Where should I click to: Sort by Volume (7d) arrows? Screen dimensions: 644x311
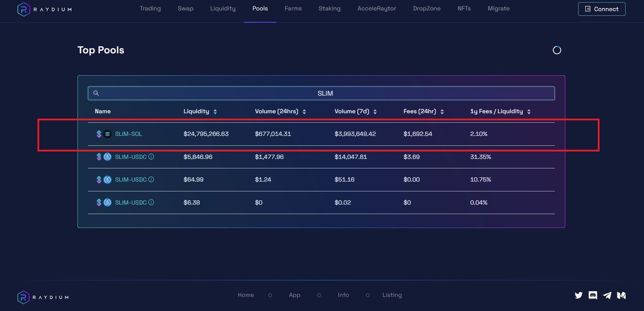[375, 112]
